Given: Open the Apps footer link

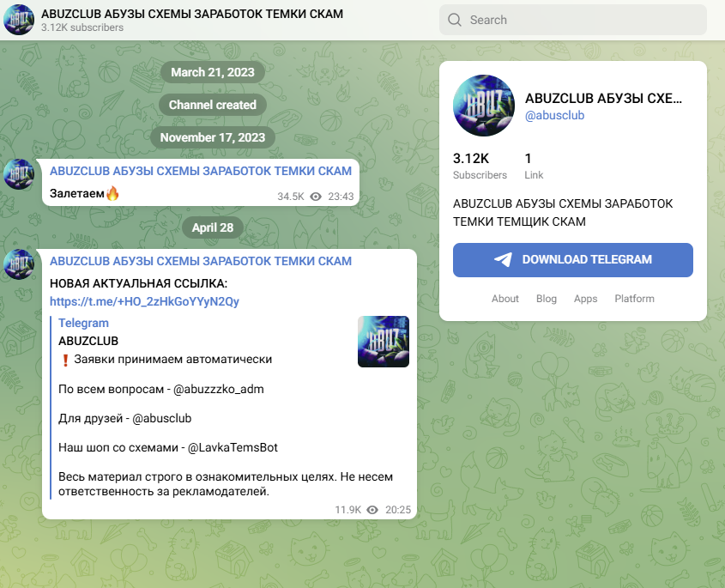Looking at the screenshot, I should tap(585, 299).
